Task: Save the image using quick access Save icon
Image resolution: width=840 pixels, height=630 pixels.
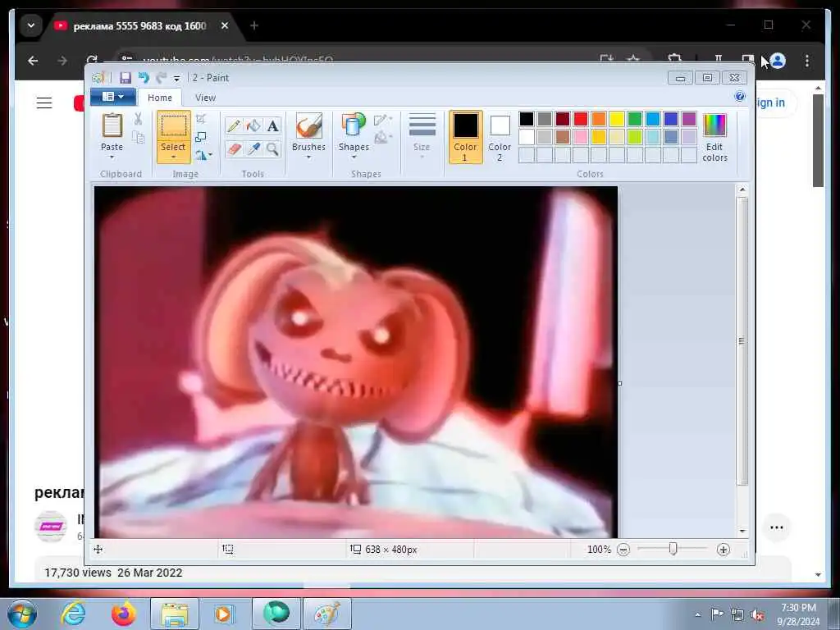Action: click(126, 78)
